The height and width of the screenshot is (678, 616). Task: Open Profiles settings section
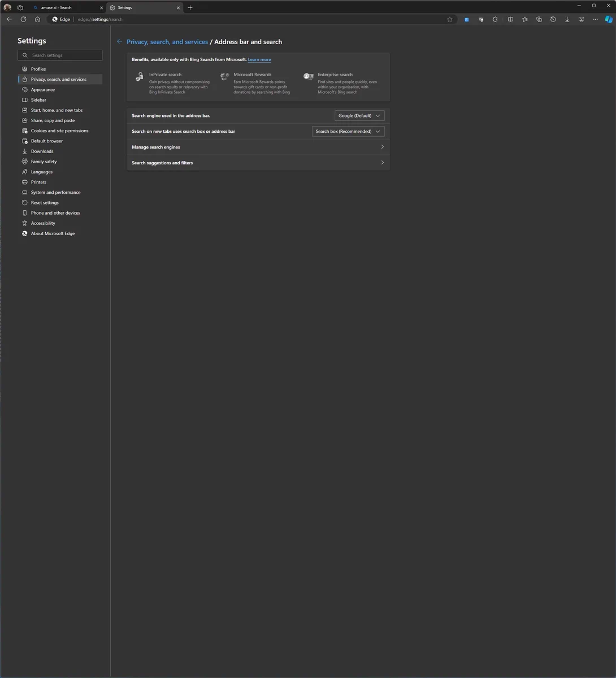[x=60, y=69]
